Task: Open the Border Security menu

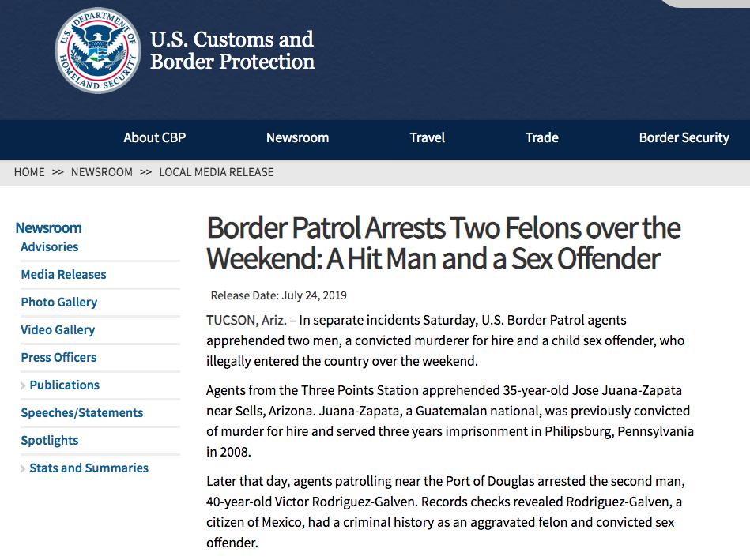Action: 684,137
